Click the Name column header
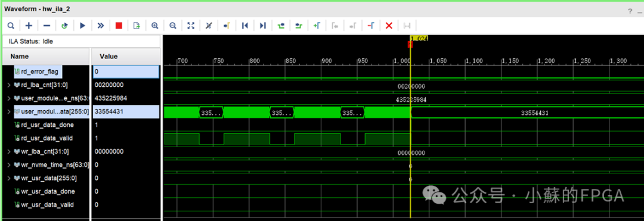644x221 pixels. tap(46, 57)
